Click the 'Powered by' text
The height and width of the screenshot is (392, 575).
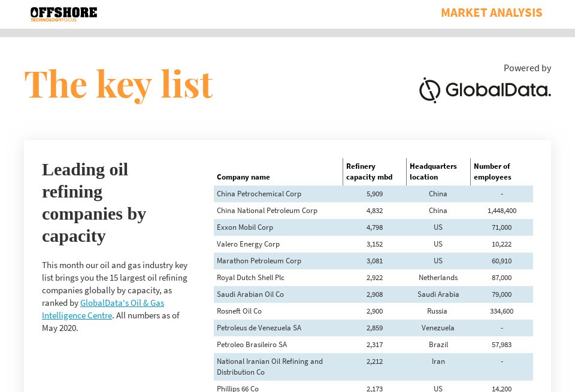[x=527, y=68]
